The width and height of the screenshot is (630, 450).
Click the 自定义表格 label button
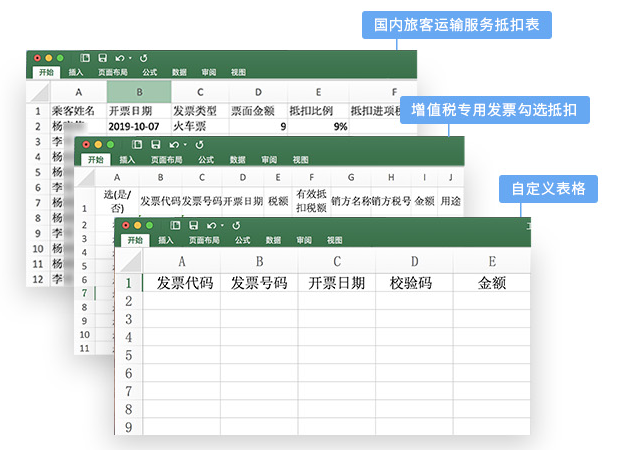click(548, 189)
